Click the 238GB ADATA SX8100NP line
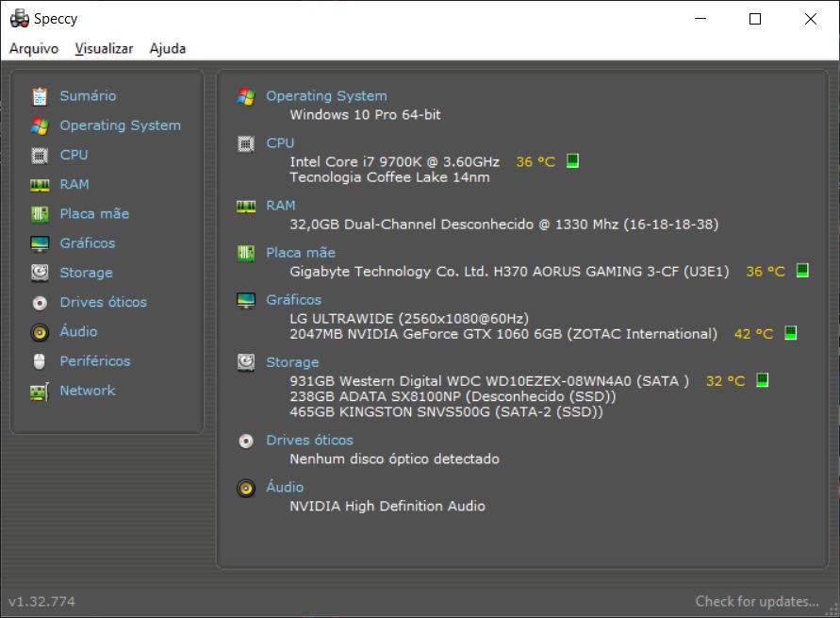The height and width of the screenshot is (618, 840). [x=453, y=396]
